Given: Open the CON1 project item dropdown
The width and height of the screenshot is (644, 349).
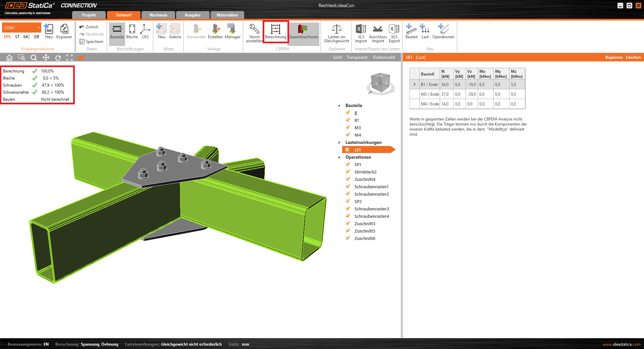Looking at the screenshot, I should pyautogui.click(x=39, y=28).
